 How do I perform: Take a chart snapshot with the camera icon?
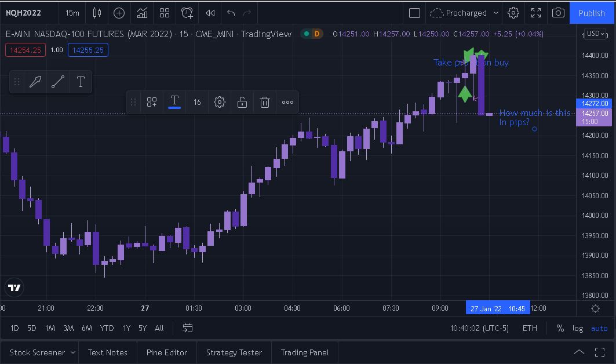[x=558, y=13]
